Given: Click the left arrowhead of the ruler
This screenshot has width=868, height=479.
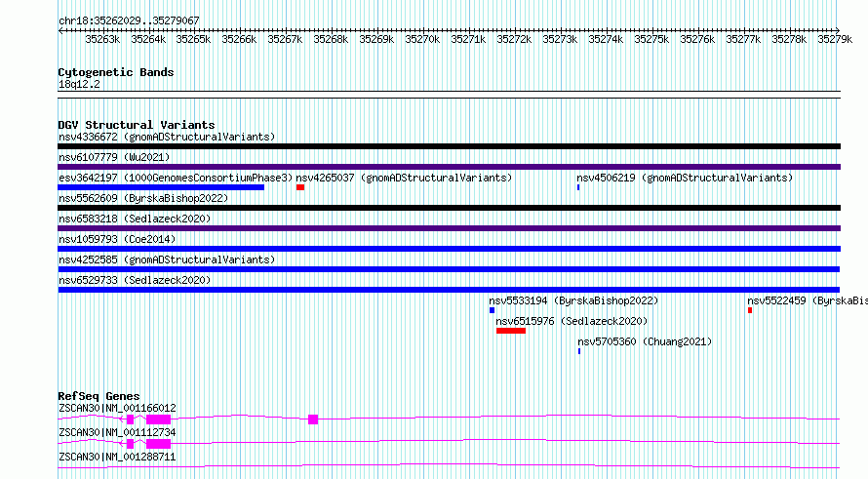Looking at the screenshot, I should coord(60,31).
